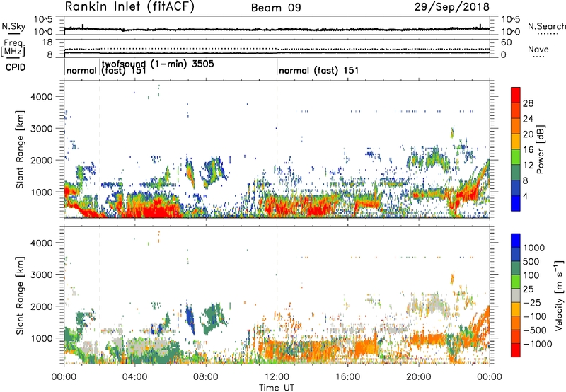Click the 'Nave' legend label

[538, 50]
